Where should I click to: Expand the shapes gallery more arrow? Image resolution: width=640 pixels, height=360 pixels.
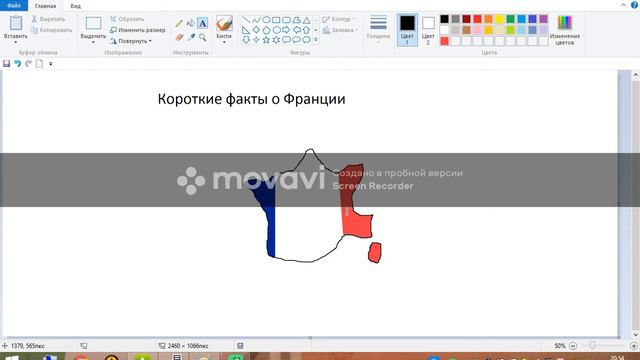[316, 40]
